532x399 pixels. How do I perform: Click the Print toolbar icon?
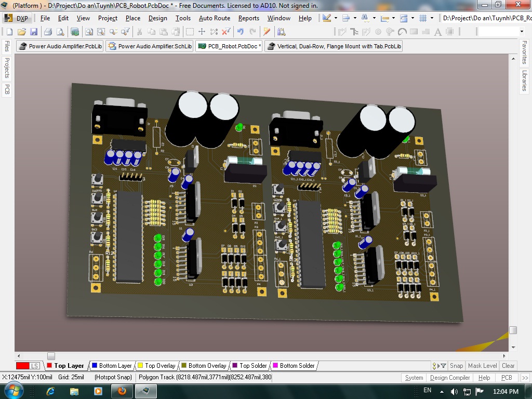(48, 32)
